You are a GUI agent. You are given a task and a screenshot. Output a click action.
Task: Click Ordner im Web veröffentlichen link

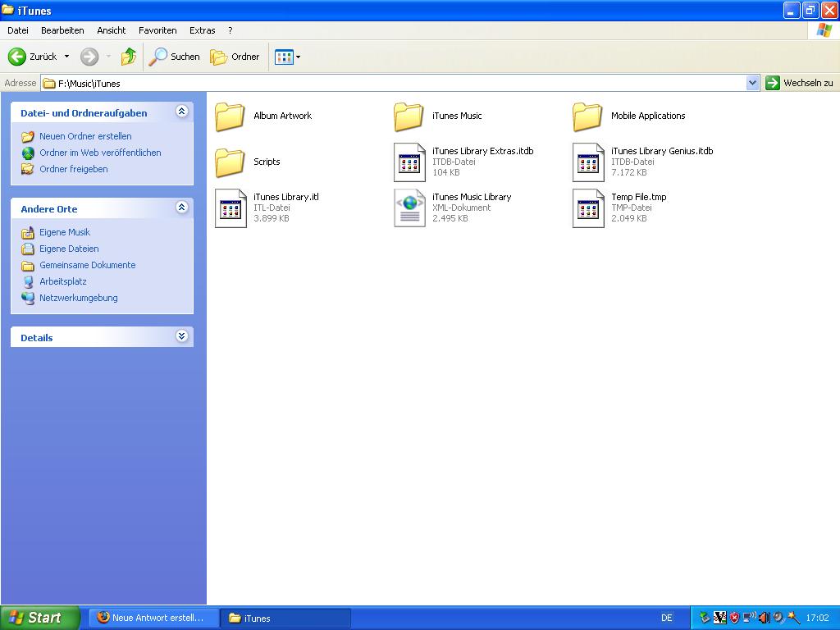(100, 153)
